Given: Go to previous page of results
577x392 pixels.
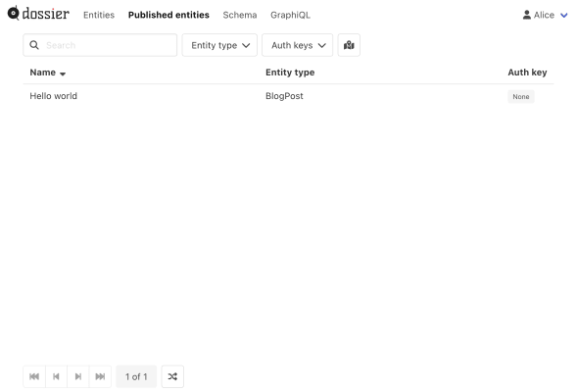Looking at the screenshot, I should coord(56,376).
